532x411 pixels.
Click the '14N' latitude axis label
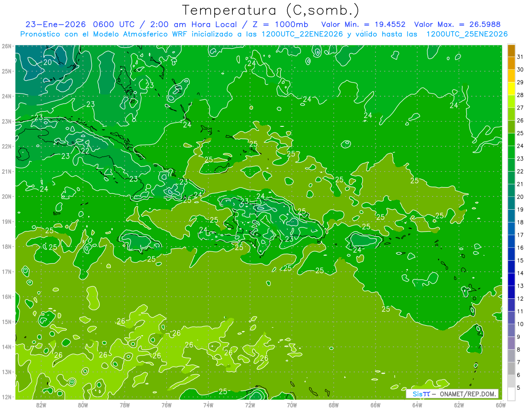tap(7, 347)
